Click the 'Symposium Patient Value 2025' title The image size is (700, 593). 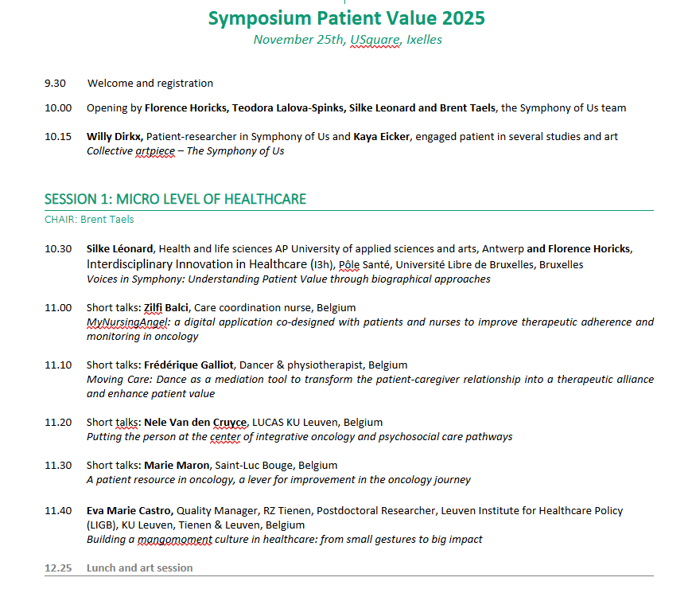(x=346, y=18)
